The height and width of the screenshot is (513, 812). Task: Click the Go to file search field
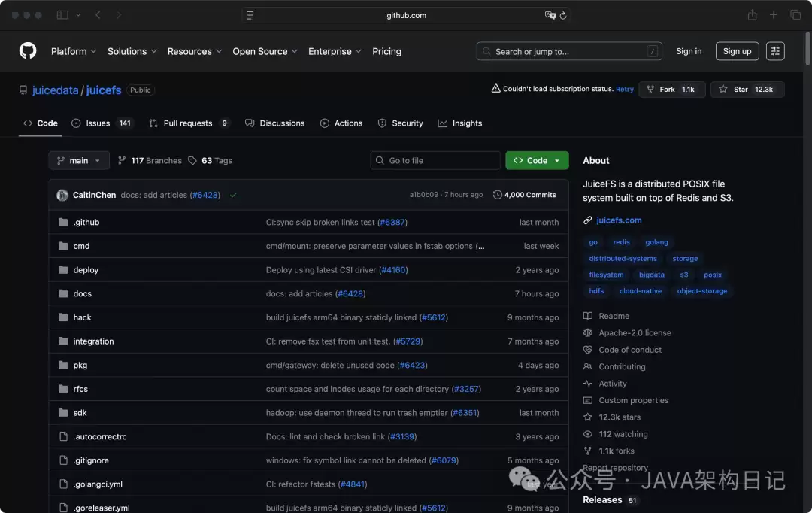pyautogui.click(x=436, y=160)
